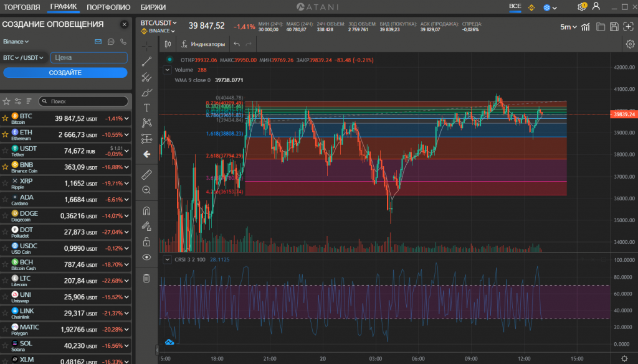This screenshot has width=638, height=364.
Task: Close the alert creation panel
Action: pos(125,24)
